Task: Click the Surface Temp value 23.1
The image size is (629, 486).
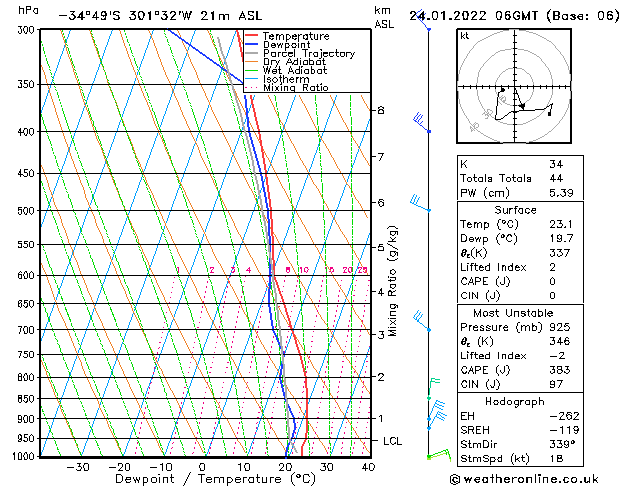Action: (561, 224)
